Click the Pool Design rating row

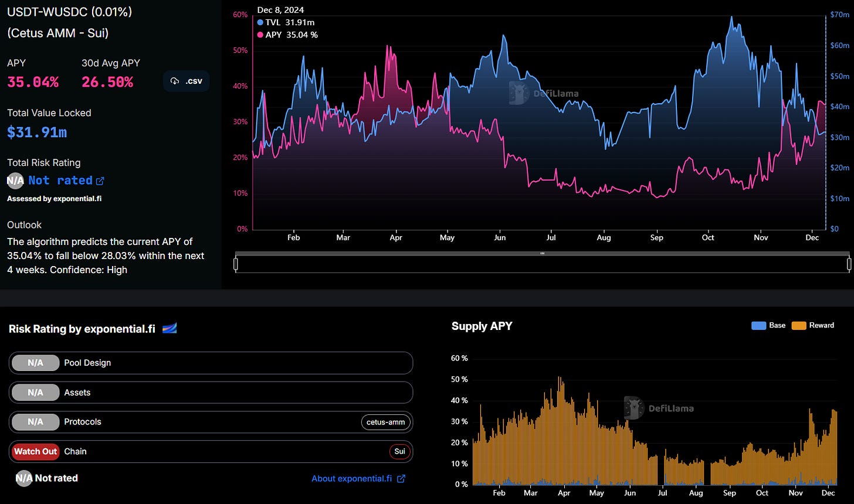pyautogui.click(x=211, y=363)
